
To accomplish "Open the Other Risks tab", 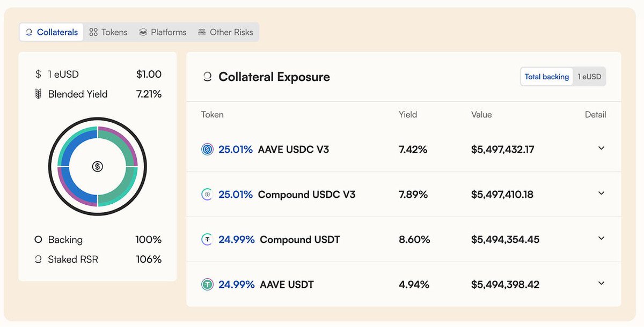I will [225, 32].
